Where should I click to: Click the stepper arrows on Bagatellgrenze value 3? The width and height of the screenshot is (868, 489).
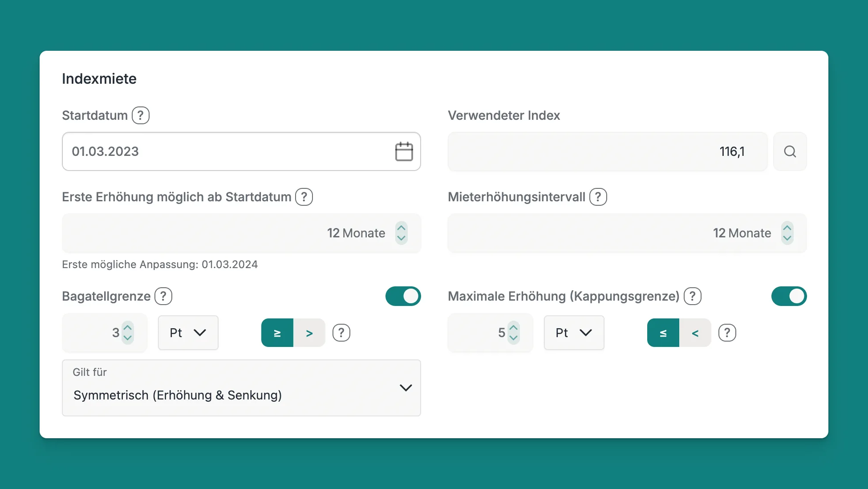[x=128, y=333]
